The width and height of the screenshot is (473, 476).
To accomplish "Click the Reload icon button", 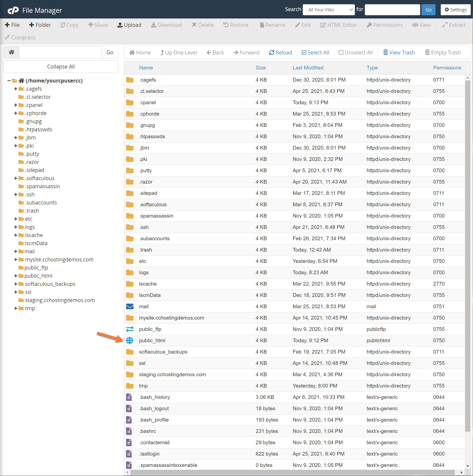I will coord(280,52).
